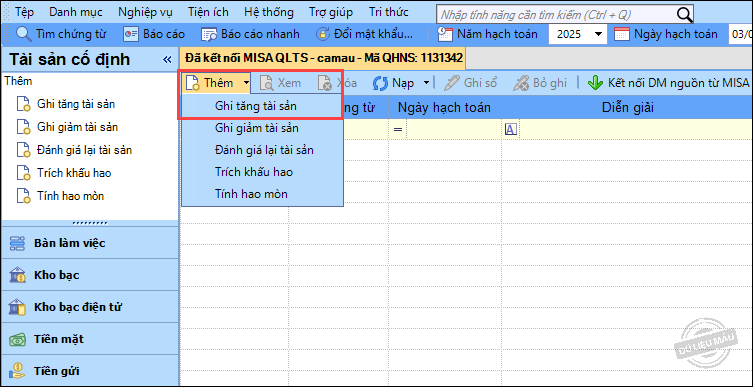Collapse the Tài sản cố định sidebar panel
Image resolution: width=753 pixels, height=387 pixels.
coord(167,60)
